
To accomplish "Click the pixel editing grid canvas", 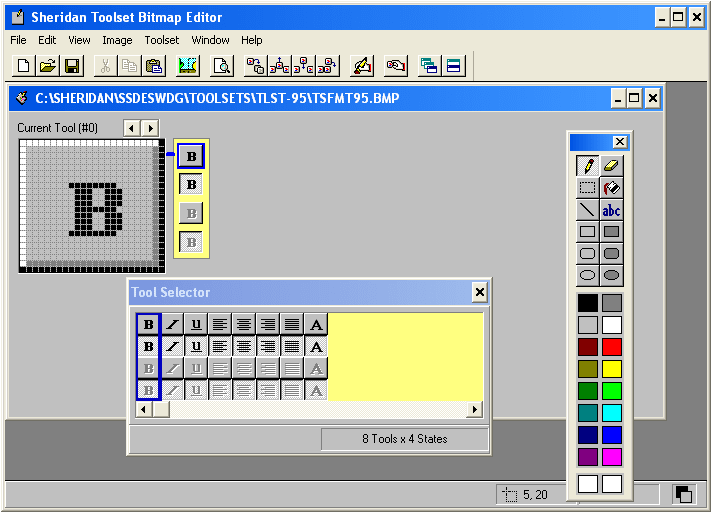I will pos(92,206).
